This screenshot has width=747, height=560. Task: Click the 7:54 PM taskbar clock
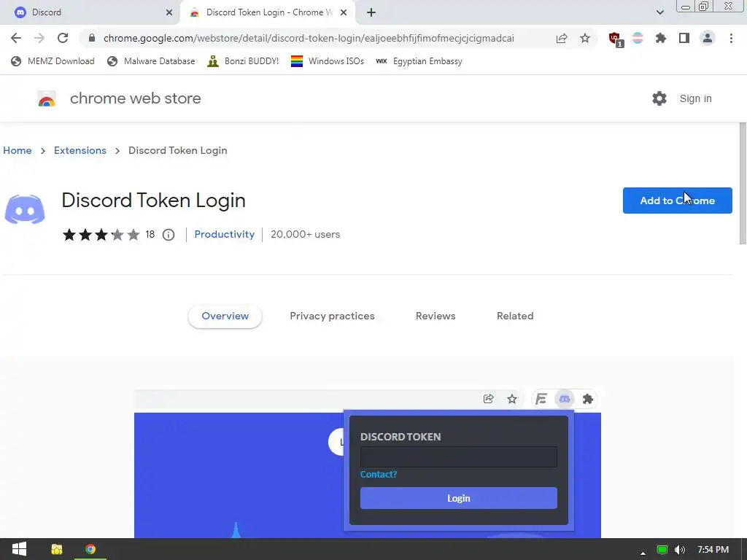pos(713,550)
